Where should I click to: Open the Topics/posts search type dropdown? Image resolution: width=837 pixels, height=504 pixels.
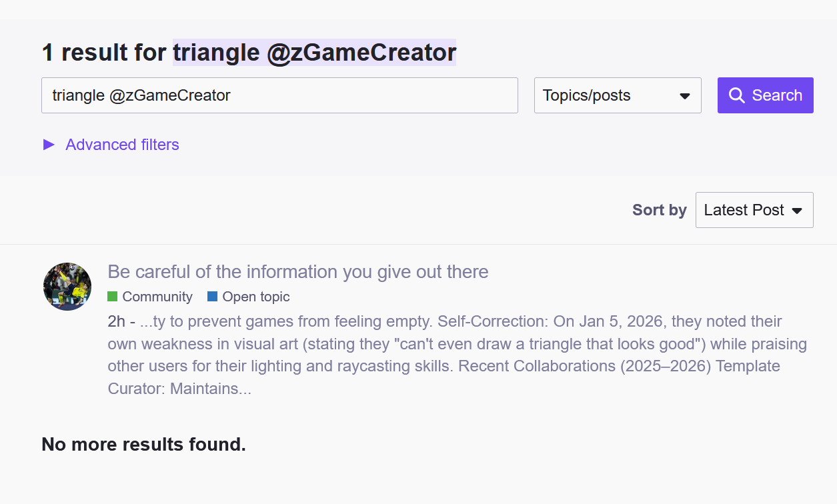coord(617,95)
